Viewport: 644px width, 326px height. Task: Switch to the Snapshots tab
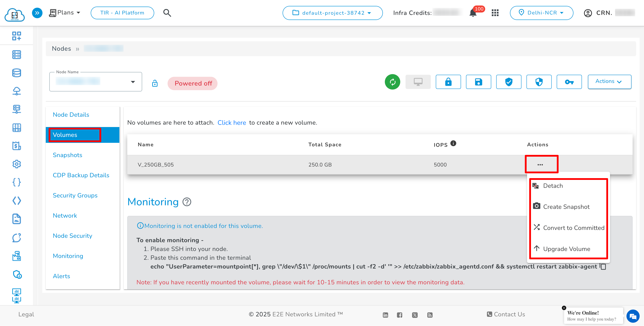point(67,155)
